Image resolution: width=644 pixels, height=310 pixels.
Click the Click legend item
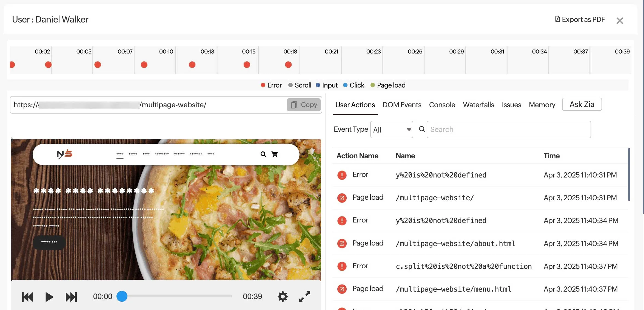(354, 85)
